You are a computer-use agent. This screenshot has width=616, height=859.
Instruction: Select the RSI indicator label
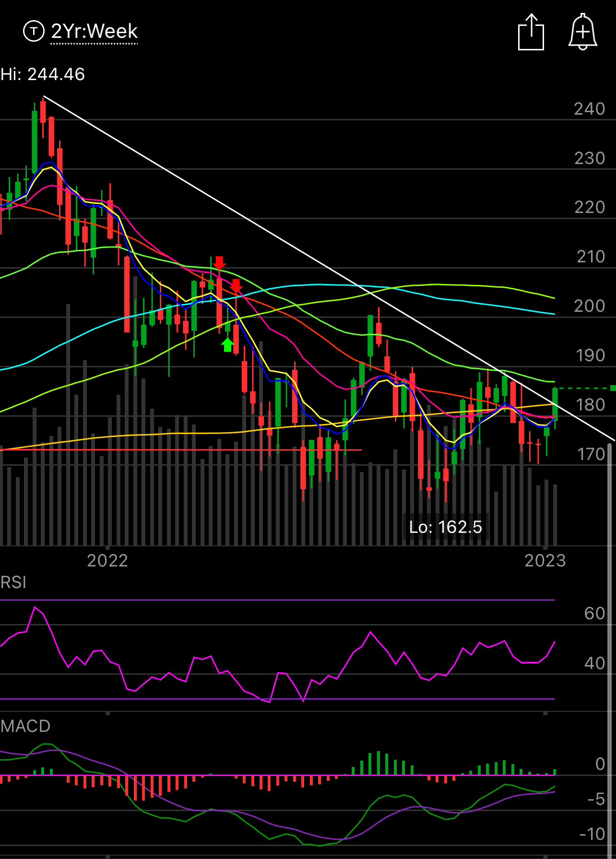(13, 582)
